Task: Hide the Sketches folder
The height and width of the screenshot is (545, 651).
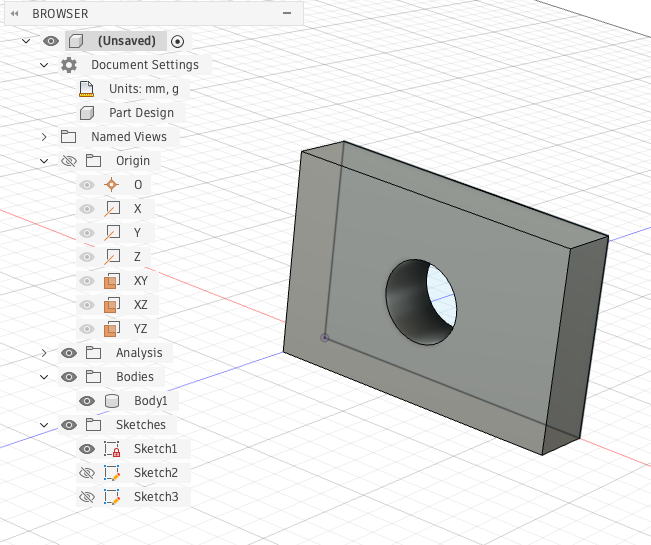Action: pos(69,425)
